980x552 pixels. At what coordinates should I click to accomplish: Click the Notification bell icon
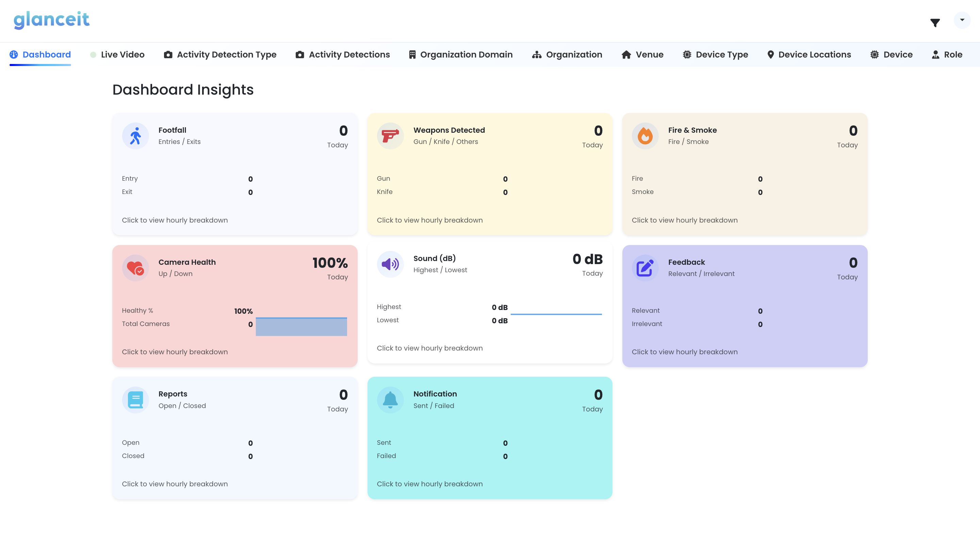click(390, 400)
